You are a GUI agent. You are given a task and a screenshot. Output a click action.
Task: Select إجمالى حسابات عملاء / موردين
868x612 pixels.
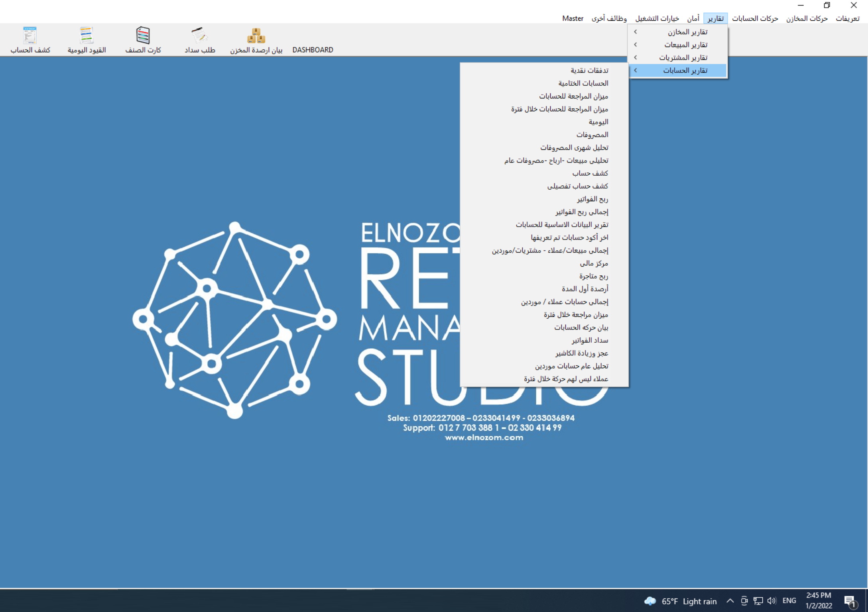click(545, 302)
